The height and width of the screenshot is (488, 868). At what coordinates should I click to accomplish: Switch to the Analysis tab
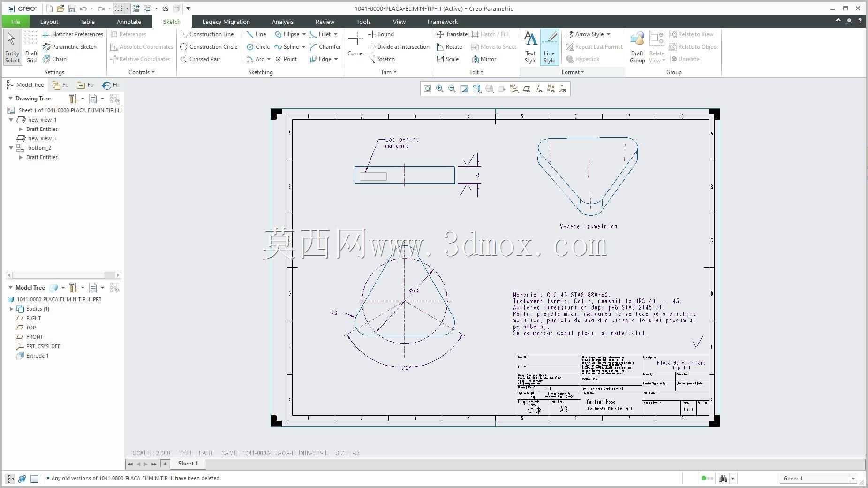click(x=282, y=22)
